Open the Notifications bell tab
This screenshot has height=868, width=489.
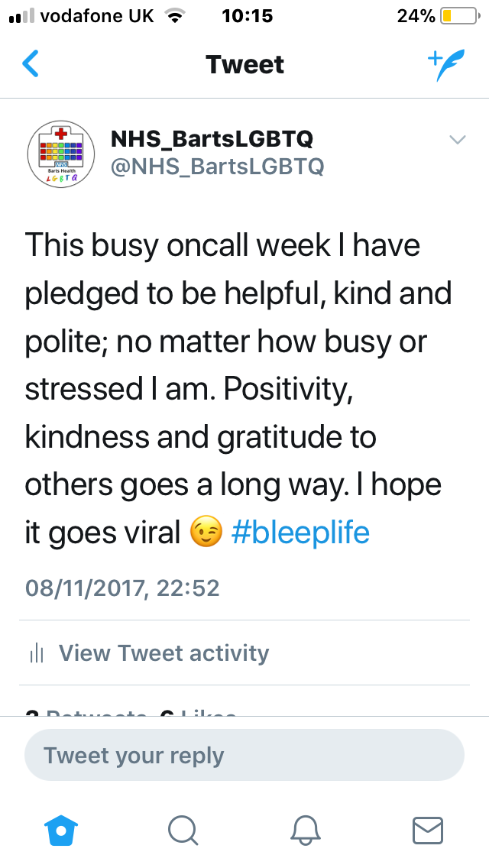pos(306,831)
